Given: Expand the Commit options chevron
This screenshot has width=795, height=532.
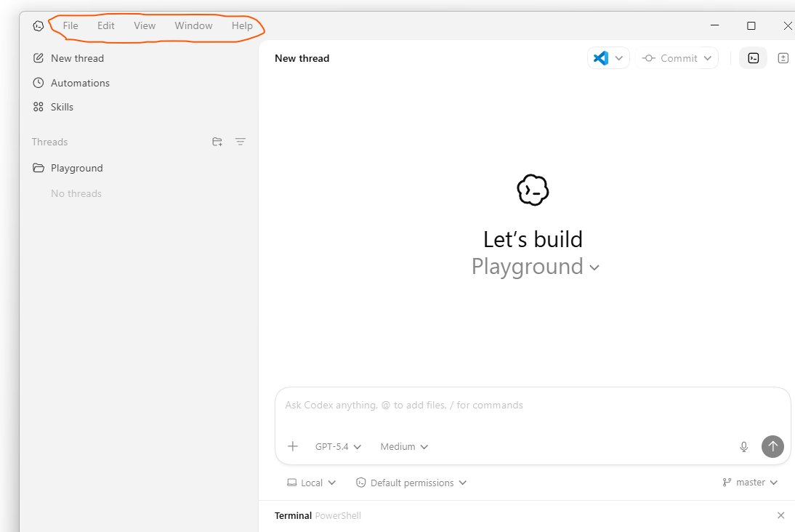Looking at the screenshot, I should pos(708,58).
